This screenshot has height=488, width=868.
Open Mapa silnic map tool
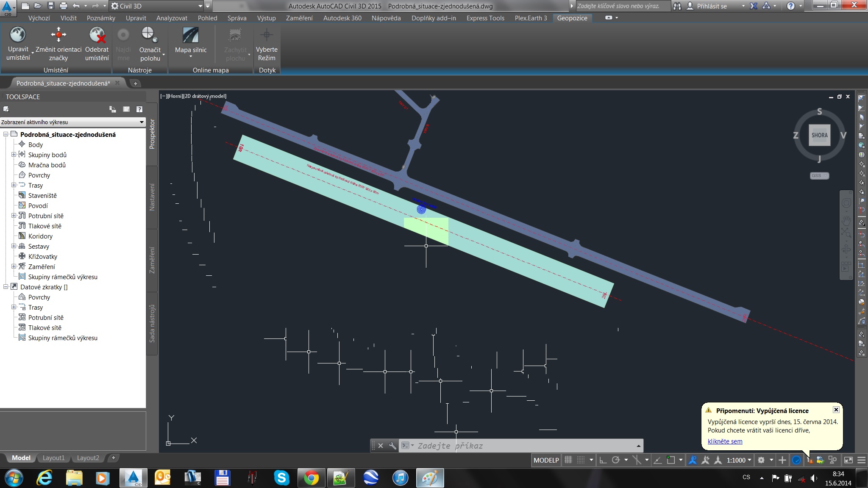[x=191, y=36]
